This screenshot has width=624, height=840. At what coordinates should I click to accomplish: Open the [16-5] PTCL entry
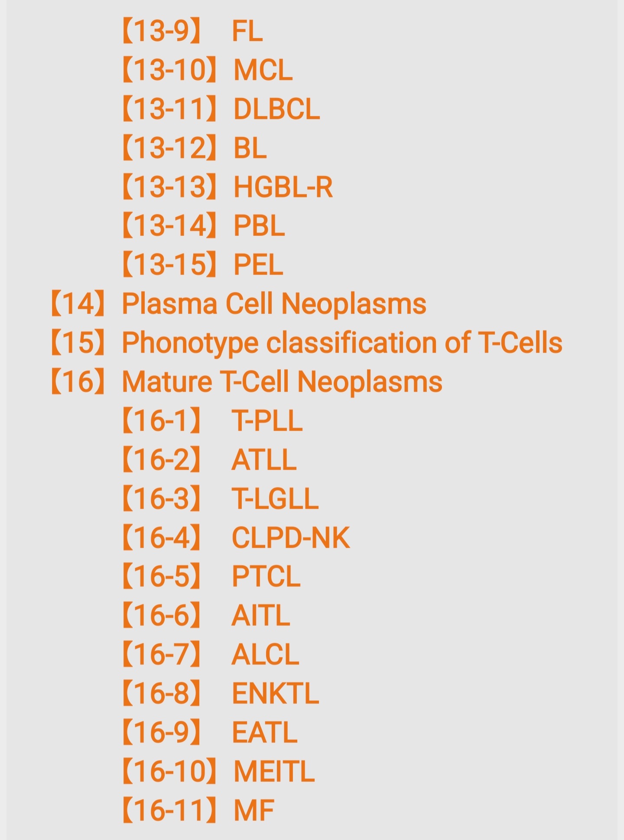coord(211,576)
